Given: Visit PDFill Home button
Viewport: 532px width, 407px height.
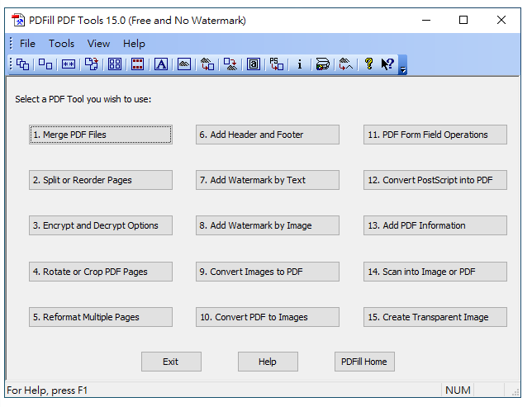Looking at the screenshot, I should (365, 362).
